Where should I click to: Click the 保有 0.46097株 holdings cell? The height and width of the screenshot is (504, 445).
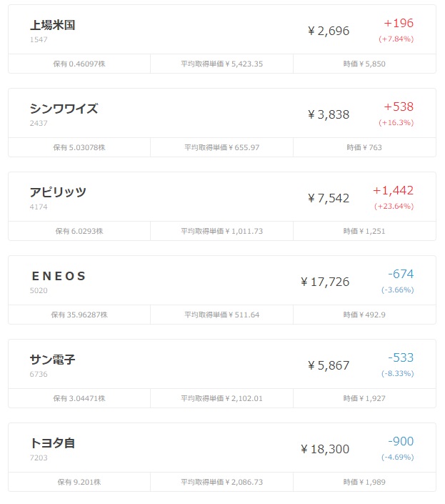[79, 64]
